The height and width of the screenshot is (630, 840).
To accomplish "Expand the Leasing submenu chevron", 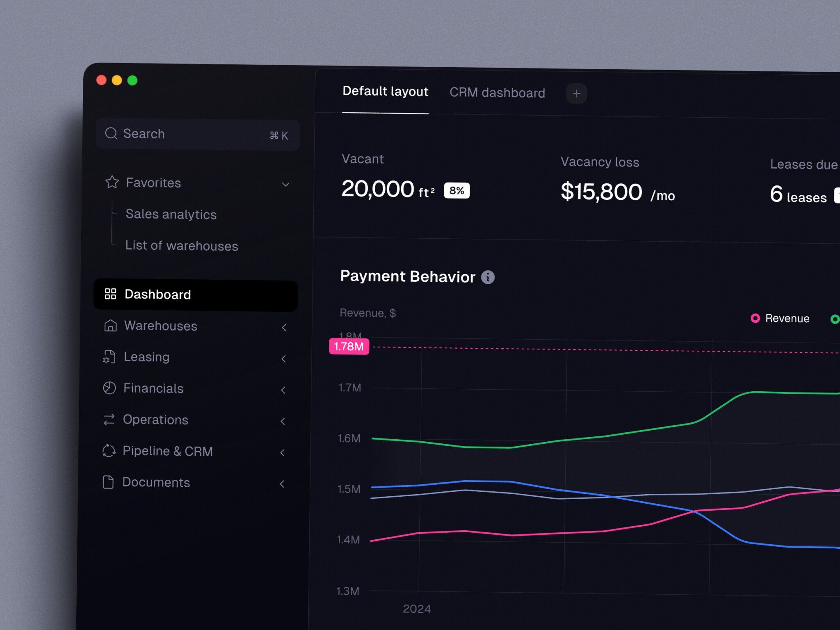I will point(283,359).
